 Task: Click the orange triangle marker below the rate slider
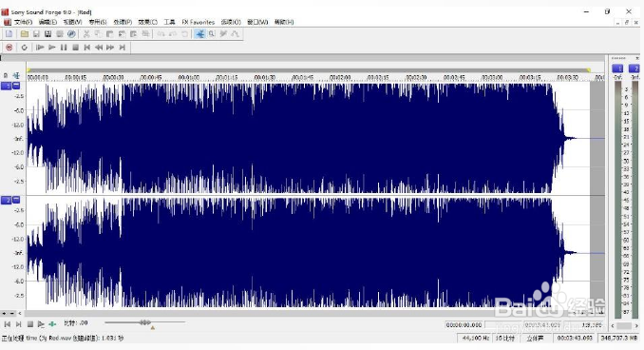pyautogui.click(x=152, y=328)
